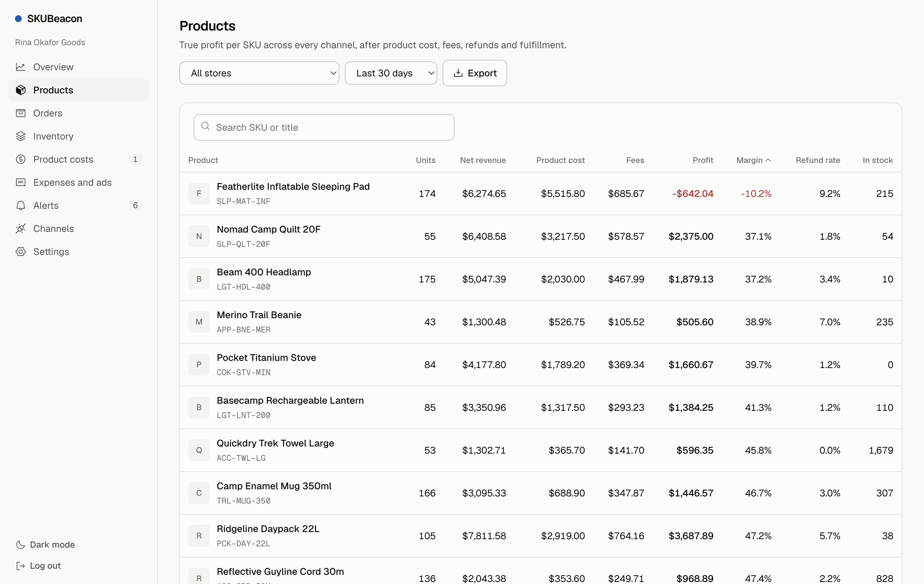Image resolution: width=924 pixels, height=584 pixels.
Task: Open Ridgeline Daypack 22L product
Action: (x=268, y=528)
